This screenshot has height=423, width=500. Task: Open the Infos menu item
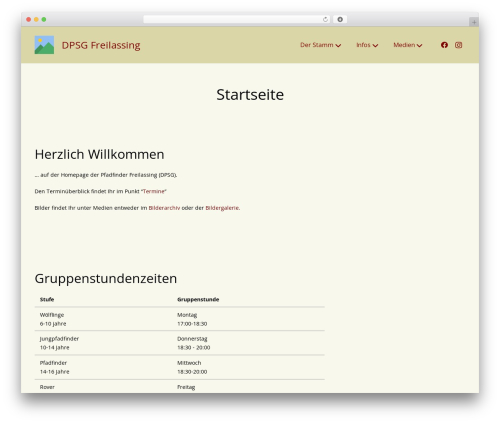tap(363, 45)
